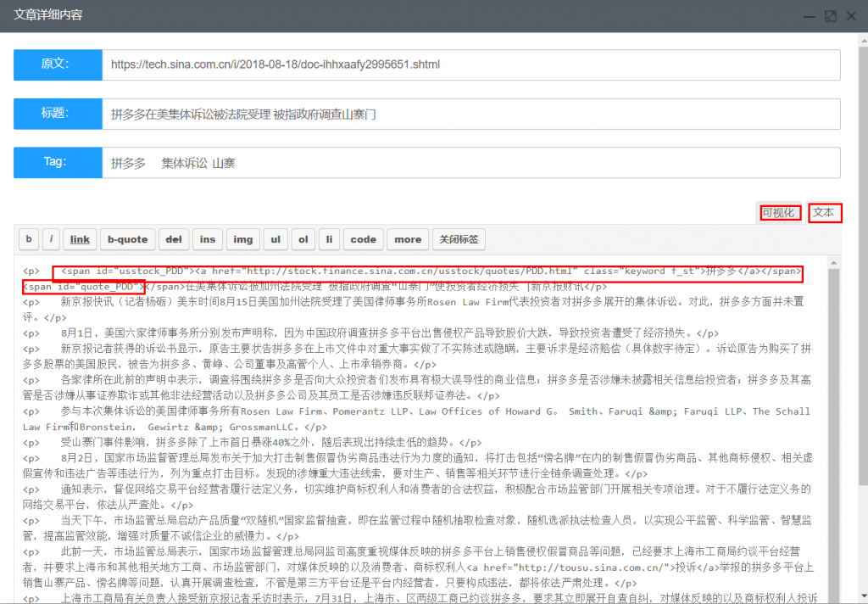
Task: Click the 原文 URL input field
Action: (471, 64)
